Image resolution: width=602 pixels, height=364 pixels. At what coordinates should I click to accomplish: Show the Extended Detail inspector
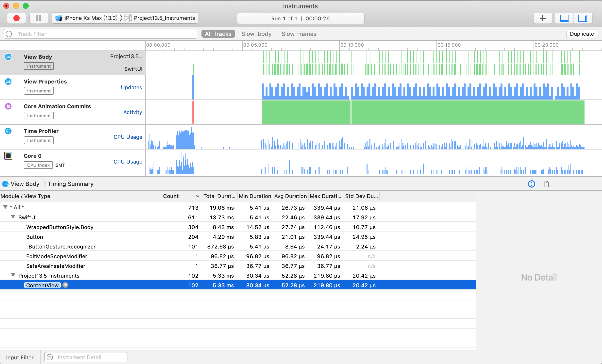click(x=531, y=184)
